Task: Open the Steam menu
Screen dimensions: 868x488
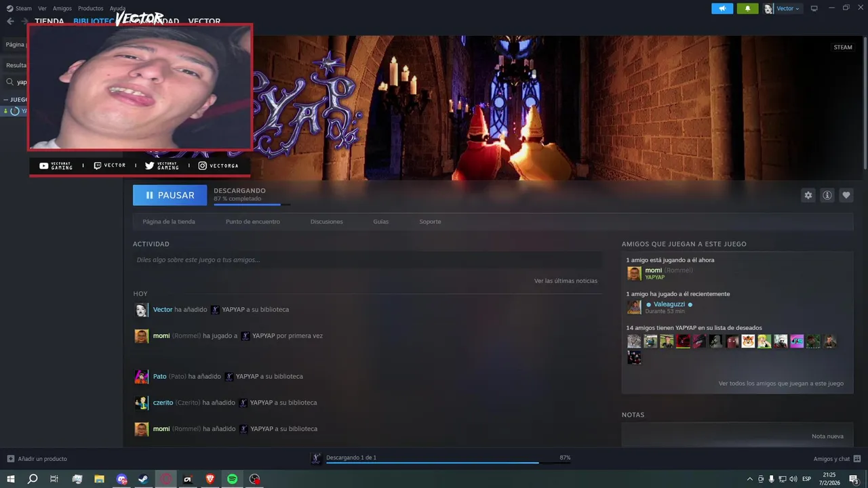Action: [19, 8]
